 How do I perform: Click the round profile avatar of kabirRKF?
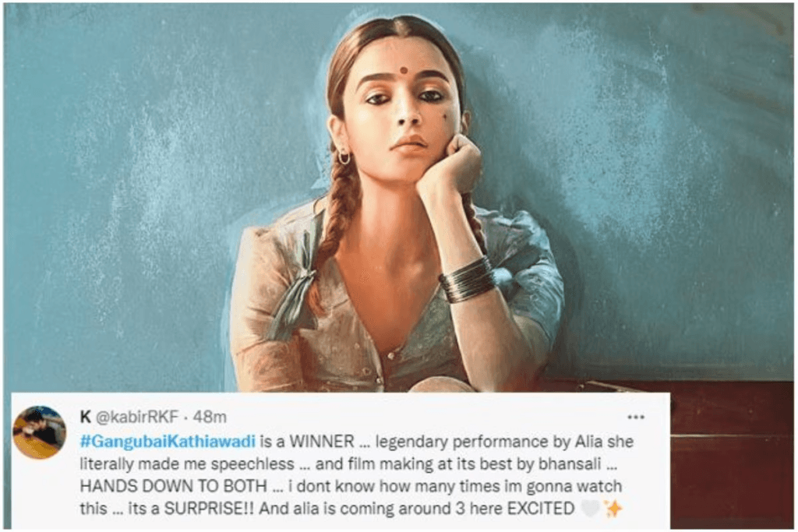(39, 432)
